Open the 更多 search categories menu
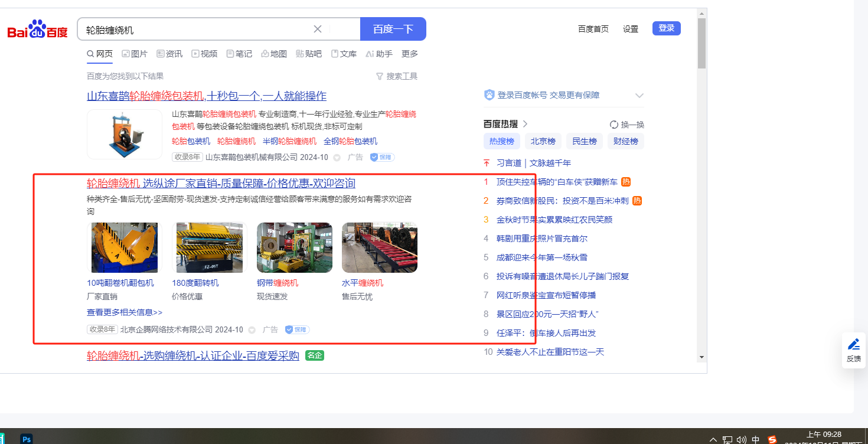 [x=410, y=54]
